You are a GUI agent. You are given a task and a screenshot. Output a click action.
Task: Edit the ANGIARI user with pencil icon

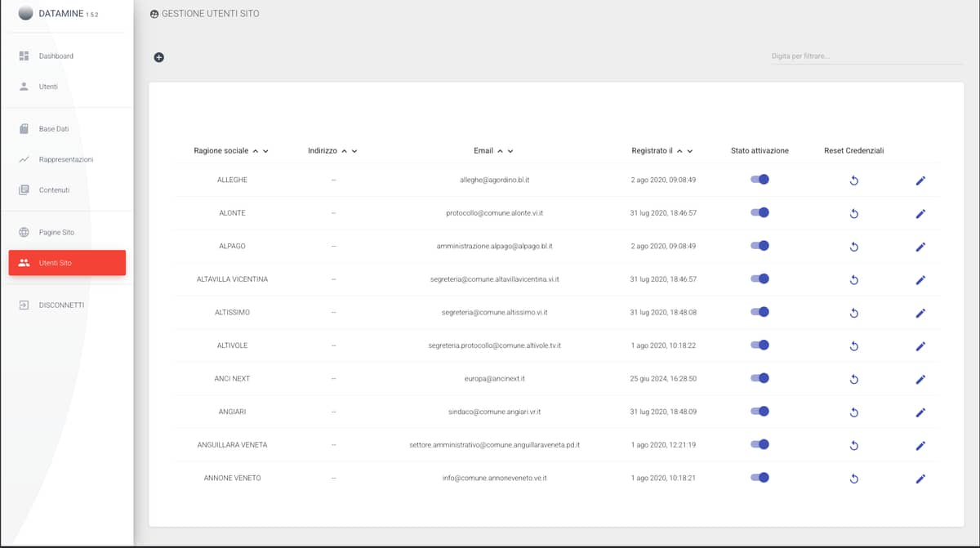pyautogui.click(x=920, y=412)
